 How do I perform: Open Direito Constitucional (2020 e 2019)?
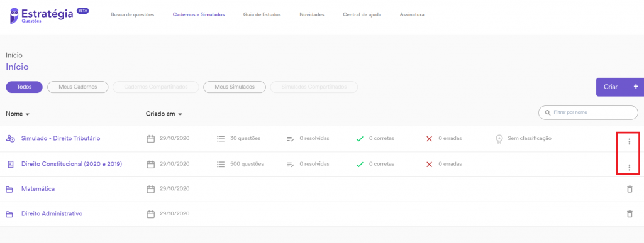[x=72, y=164]
